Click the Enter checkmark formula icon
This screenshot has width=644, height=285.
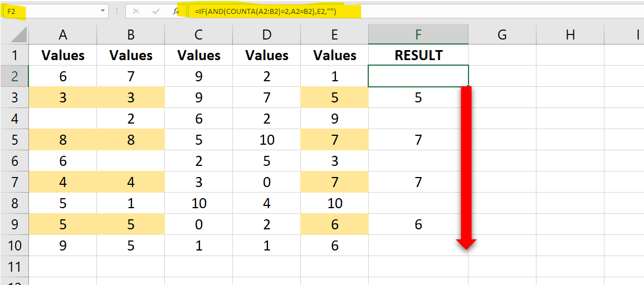pos(156,12)
